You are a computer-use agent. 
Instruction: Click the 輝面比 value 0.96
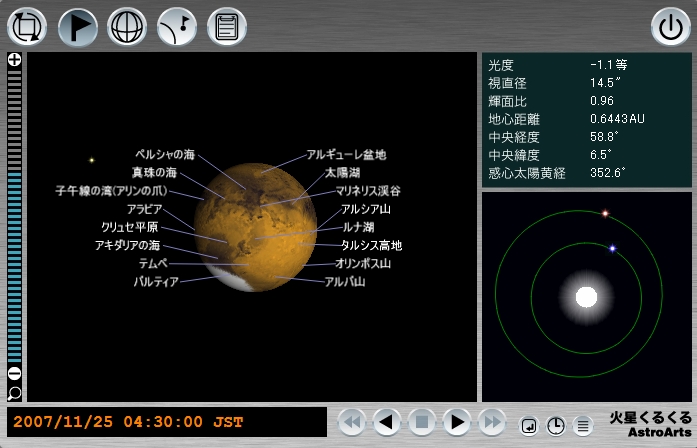[602, 101]
